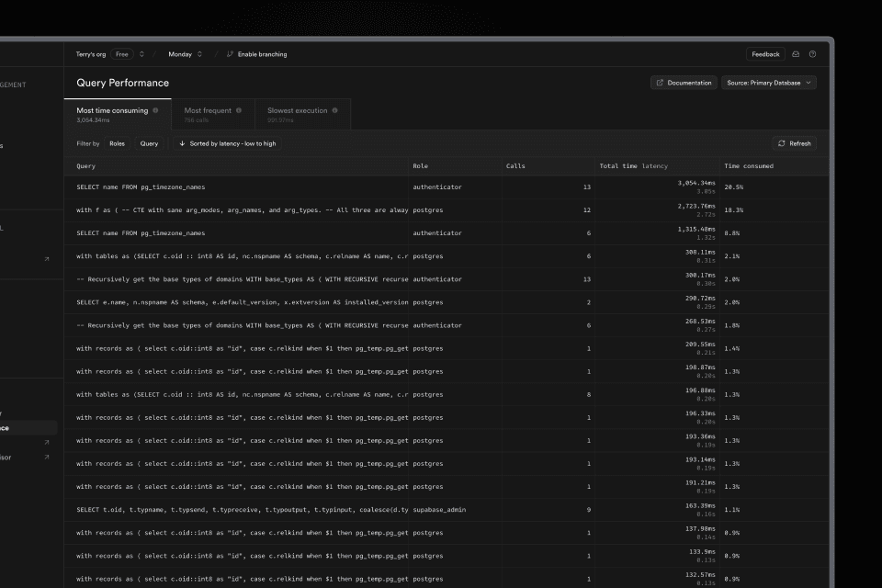Image resolution: width=882 pixels, height=588 pixels.
Task: Click the inbox notifications icon
Action: tap(796, 54)
